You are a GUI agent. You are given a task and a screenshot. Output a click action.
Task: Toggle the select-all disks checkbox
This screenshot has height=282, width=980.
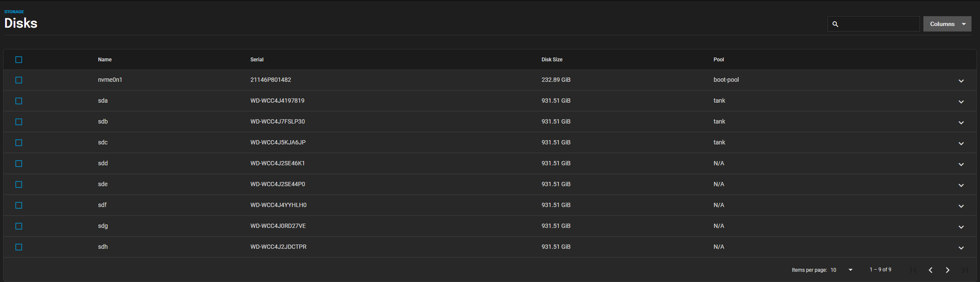(19, 60)
